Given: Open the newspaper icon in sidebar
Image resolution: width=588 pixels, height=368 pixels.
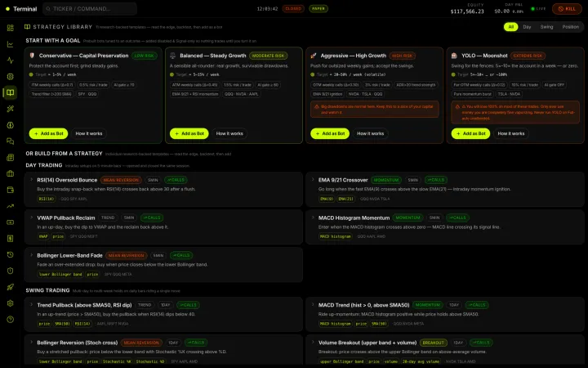Looking at the screenshot, I should (10, 157).
